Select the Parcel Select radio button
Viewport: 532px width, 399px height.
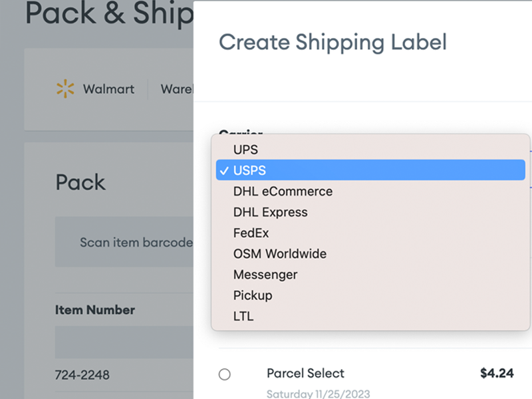pos(224,374)
